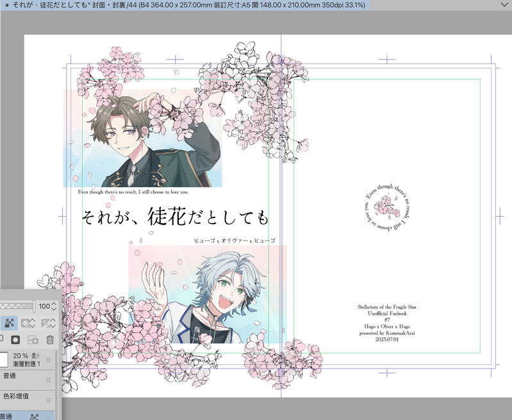Click the grip handle on 漸層對應 1 layer
The image size is (512, 420).
(x=49, y=360)
